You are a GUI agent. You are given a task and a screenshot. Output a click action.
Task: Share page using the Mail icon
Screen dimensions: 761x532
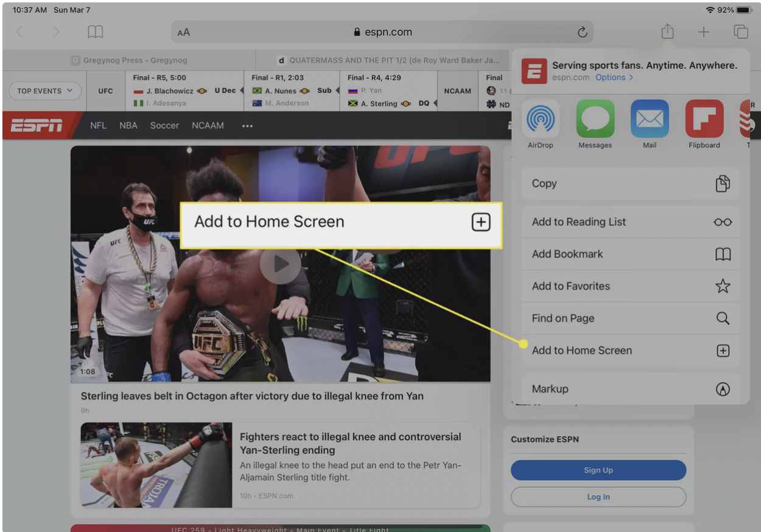649,119
